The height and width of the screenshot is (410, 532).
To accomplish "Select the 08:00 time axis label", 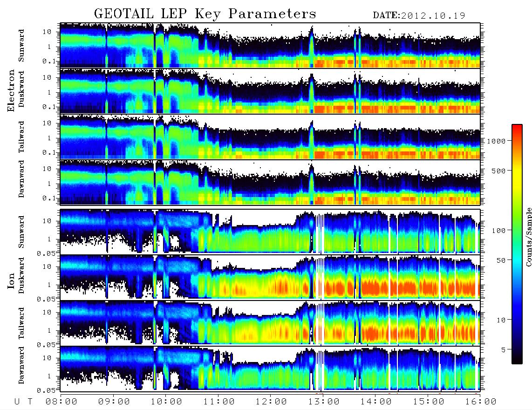I will pos(61,402).
